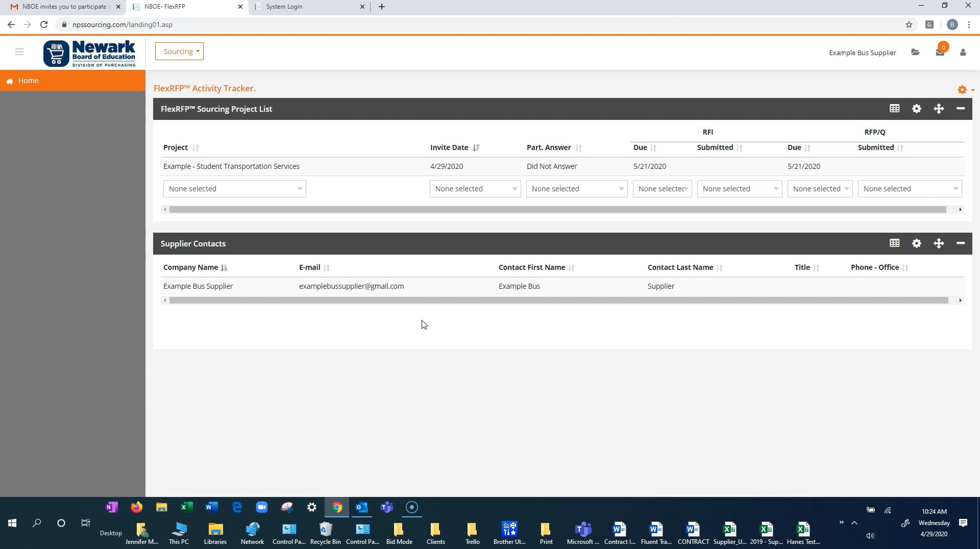Image resolution: width=980 pixels, height=549 pixels.
Task: Open the messages envelope icon
Action: [x=940, y=53]
